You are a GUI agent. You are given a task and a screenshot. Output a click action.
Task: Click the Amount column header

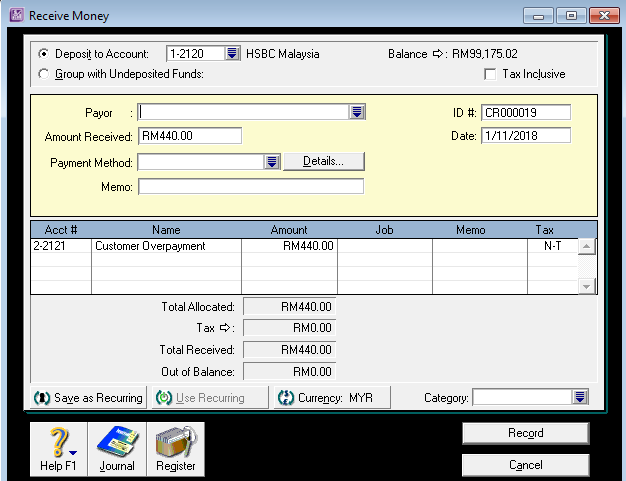click(289, 230)
